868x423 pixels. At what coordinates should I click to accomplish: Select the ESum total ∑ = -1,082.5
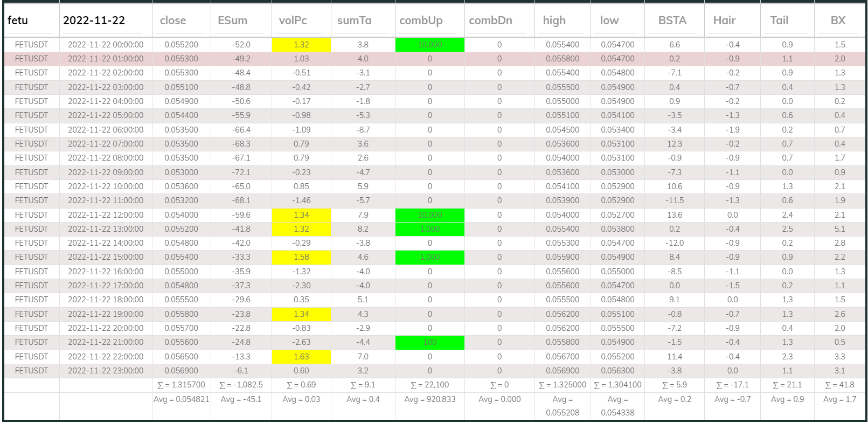pos(241,385)
